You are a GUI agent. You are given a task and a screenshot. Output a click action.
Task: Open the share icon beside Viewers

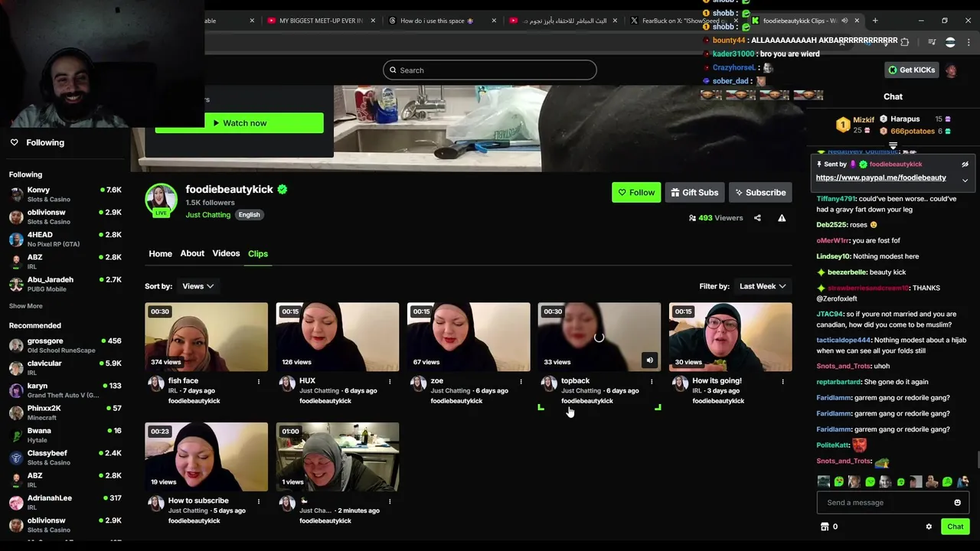(x=757, y=218)
